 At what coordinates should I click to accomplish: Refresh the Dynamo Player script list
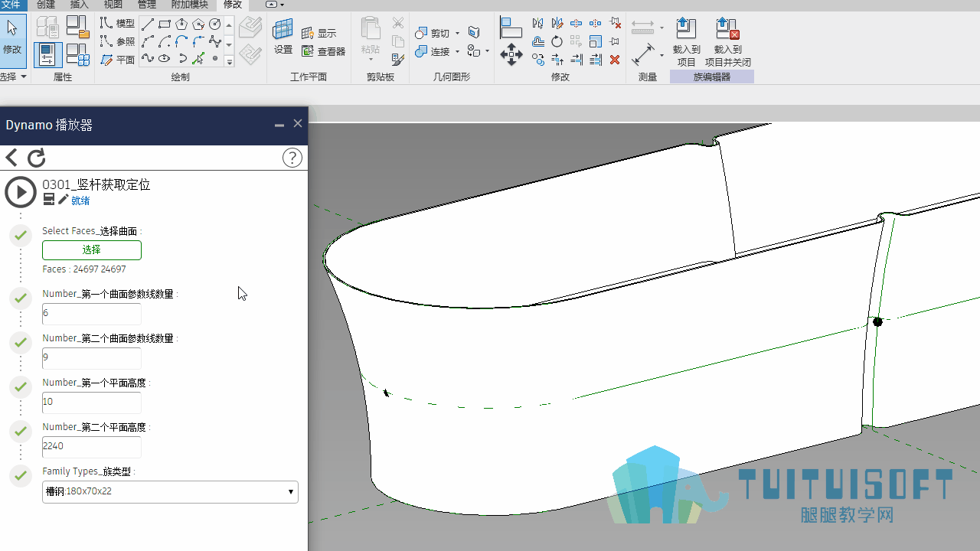pos(37,158)
